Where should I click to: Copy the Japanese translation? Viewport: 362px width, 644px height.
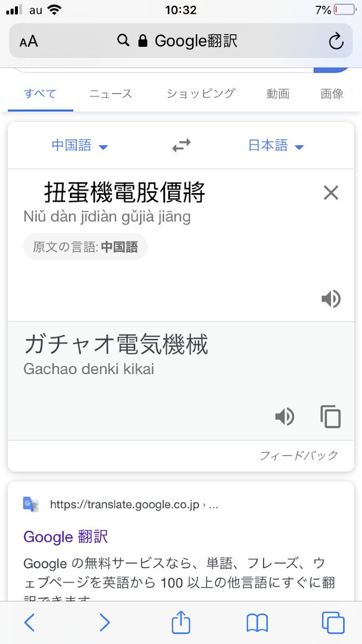click(330, 417)
